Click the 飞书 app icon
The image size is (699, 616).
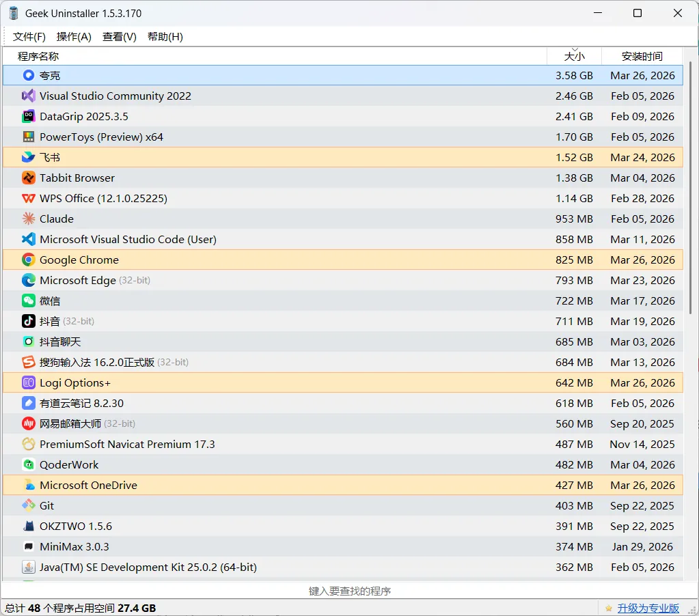[29, 157]
